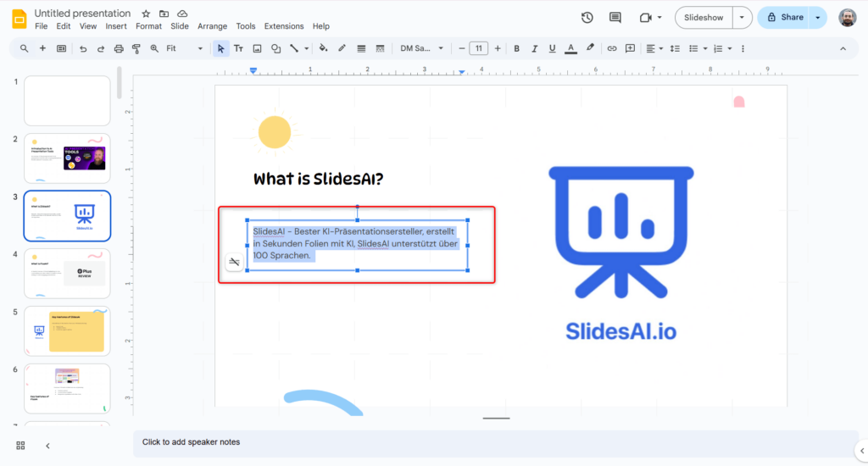Open the text color picker
Viewport: 868px width, 466px height.
coord(571,48)
